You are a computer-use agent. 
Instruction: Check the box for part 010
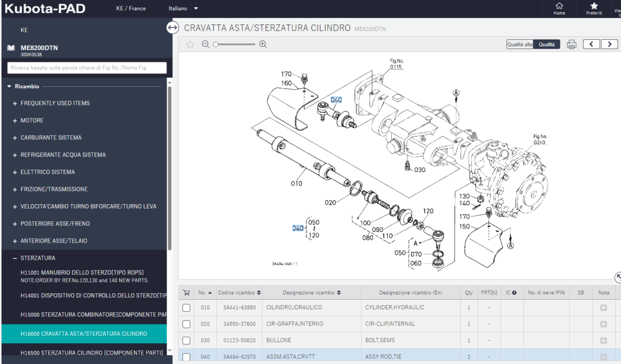point(186,308)
